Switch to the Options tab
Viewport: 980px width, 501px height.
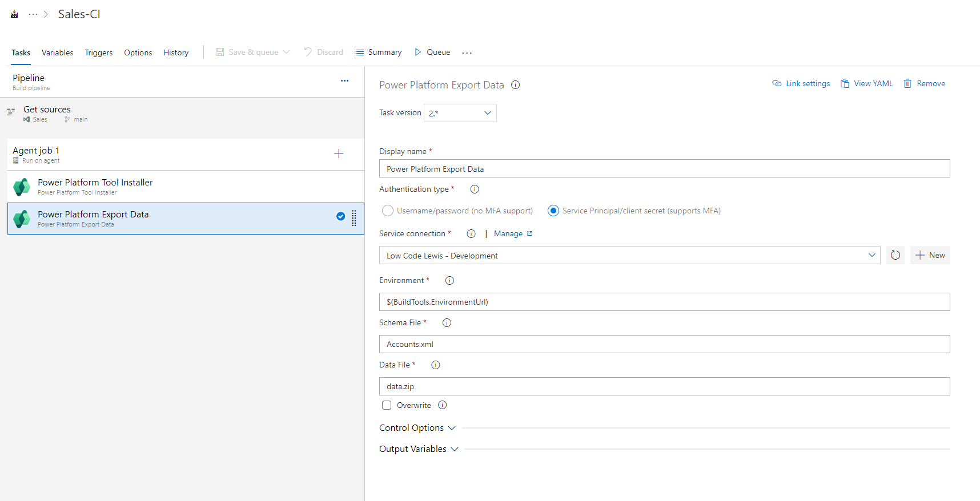click(138, 52)
